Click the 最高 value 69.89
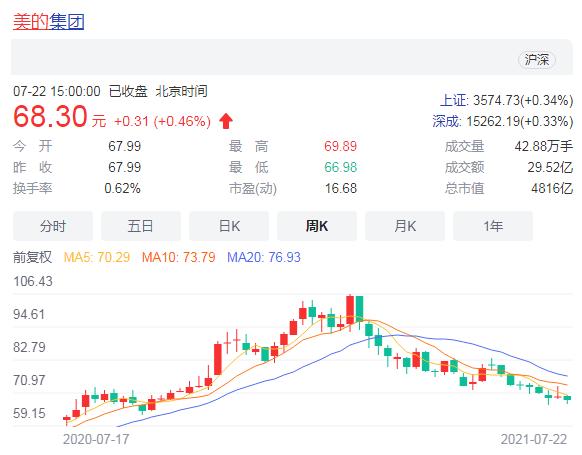 (x=340, y=146)
